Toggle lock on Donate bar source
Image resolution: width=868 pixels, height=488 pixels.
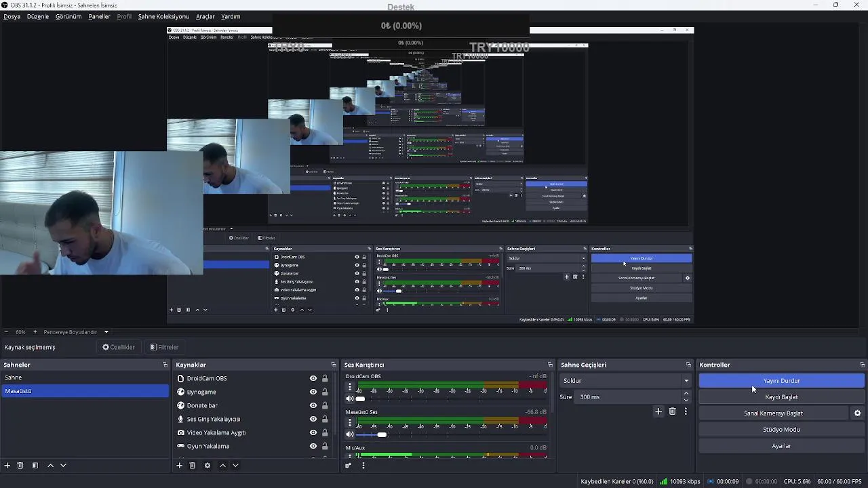coord(325,405)
